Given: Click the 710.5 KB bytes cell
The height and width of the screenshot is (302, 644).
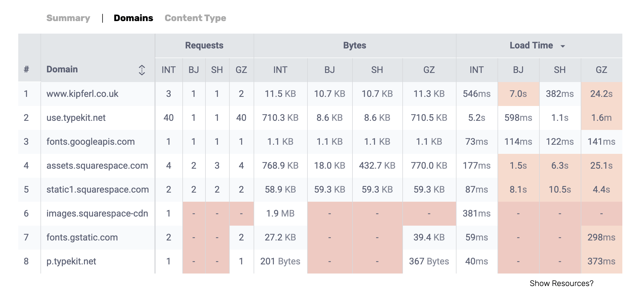Looking at the screenshot, I should (x=429, y=118).
